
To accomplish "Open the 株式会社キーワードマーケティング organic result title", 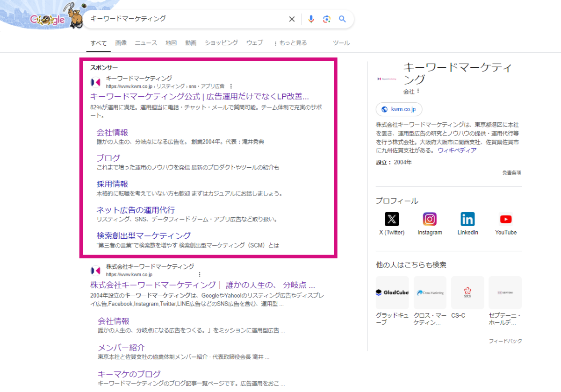I will click(x=202, y=285).
